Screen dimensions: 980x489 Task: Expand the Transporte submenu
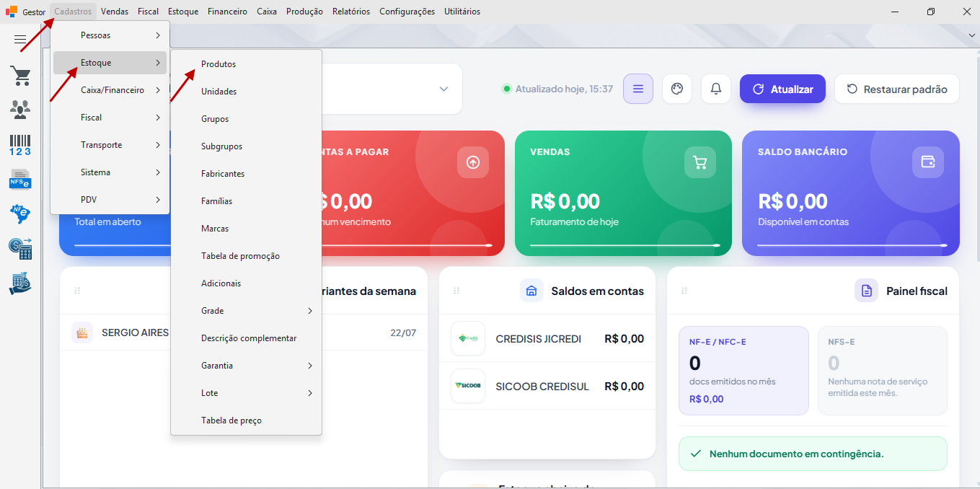[110, 145]
